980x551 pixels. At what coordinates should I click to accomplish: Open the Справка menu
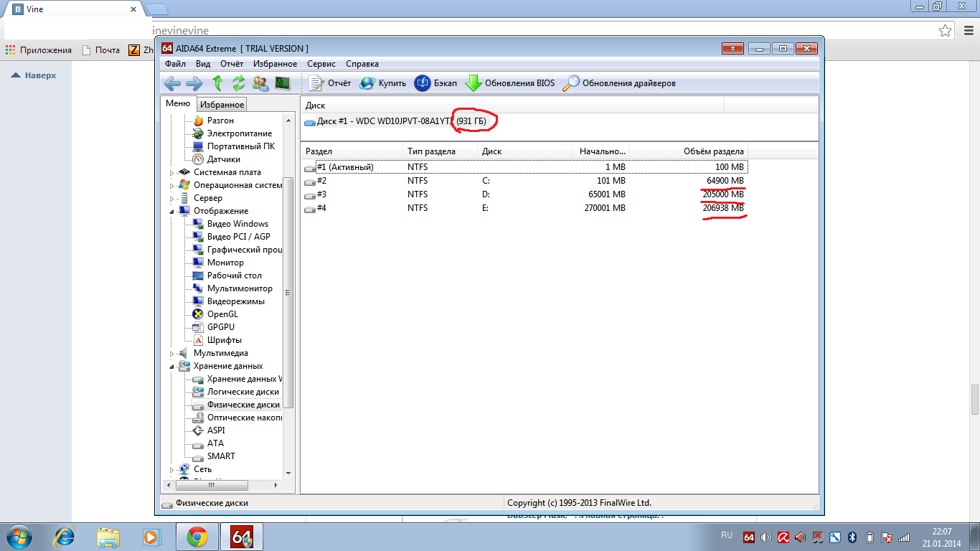362,64
